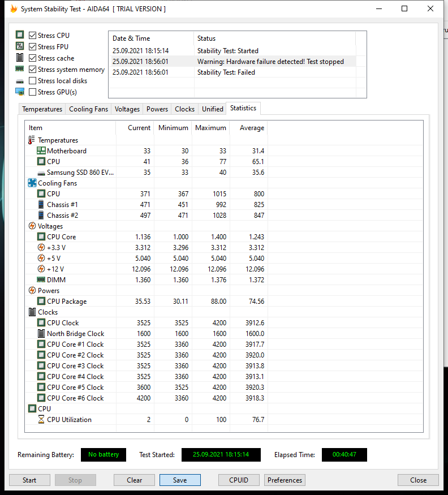Switch to the Temperatures tab
The height and width of the screenshot is (495, 448).
tap(42, 109)
